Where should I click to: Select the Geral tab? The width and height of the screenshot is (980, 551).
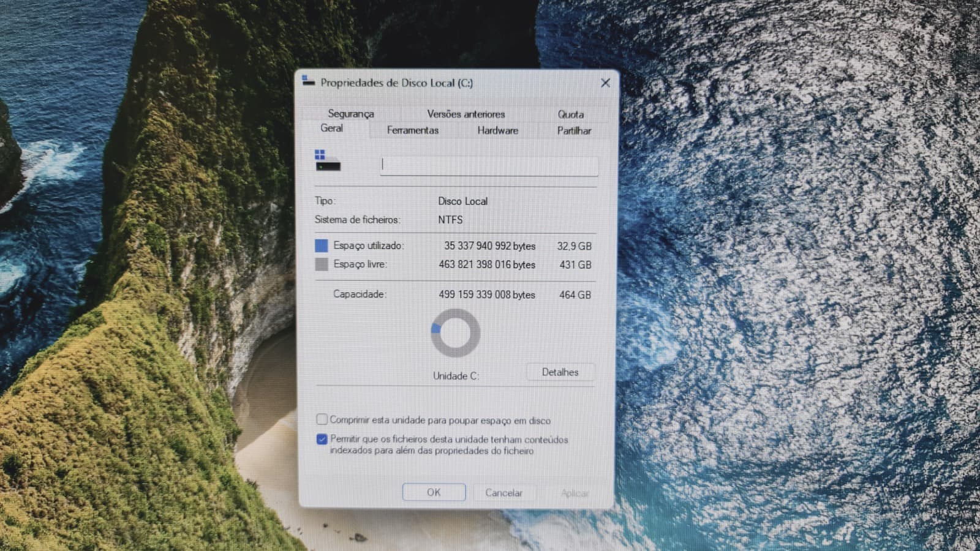point(331,128)
